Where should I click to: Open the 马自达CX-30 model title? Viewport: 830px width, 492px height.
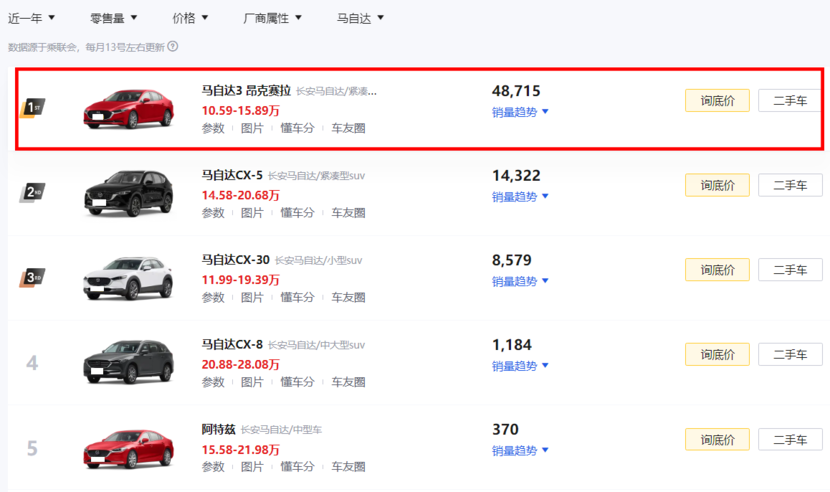click(236, 260)
